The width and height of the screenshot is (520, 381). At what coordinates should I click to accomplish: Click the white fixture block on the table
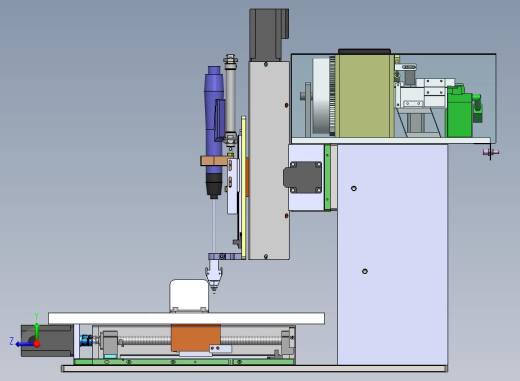[189, 296]
